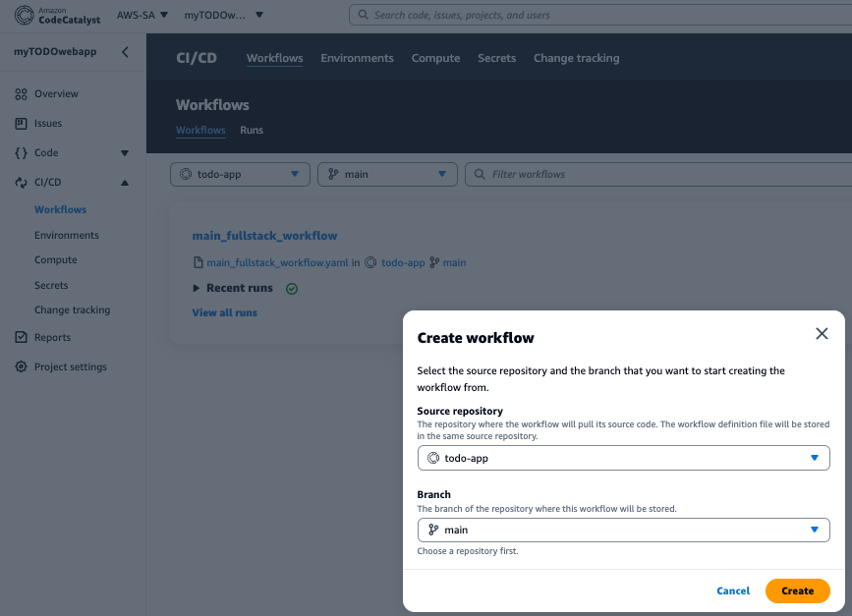Open the myTODOw... project dropdown
852x616 pixels.
[223, 15]
